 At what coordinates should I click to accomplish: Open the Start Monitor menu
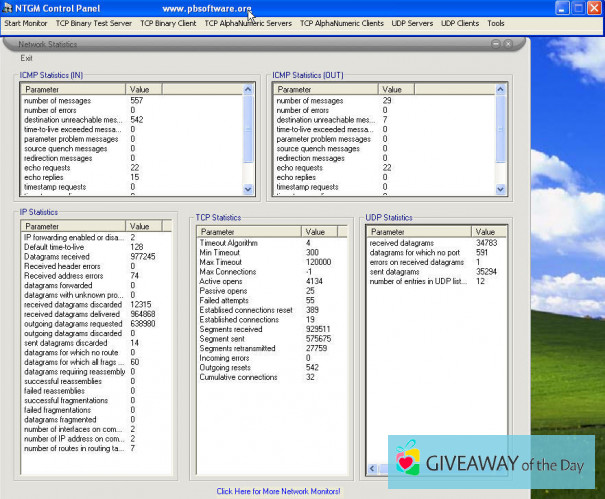25,22
